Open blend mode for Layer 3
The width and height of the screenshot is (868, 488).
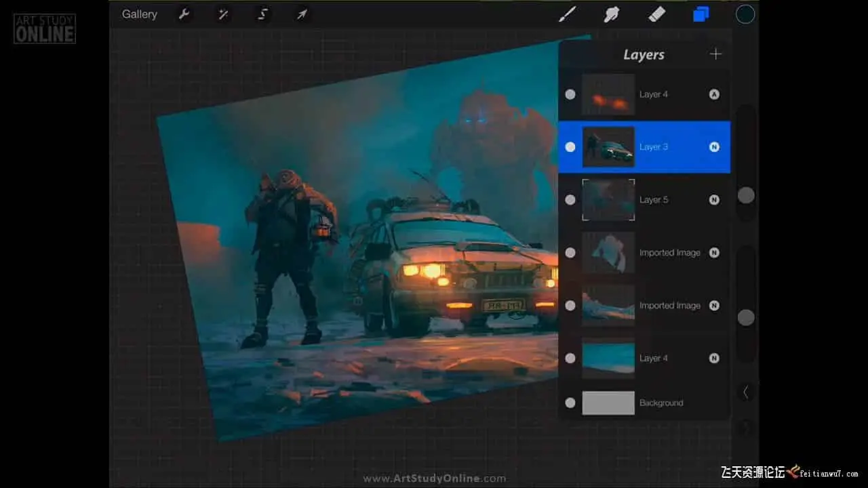(714, 147)
